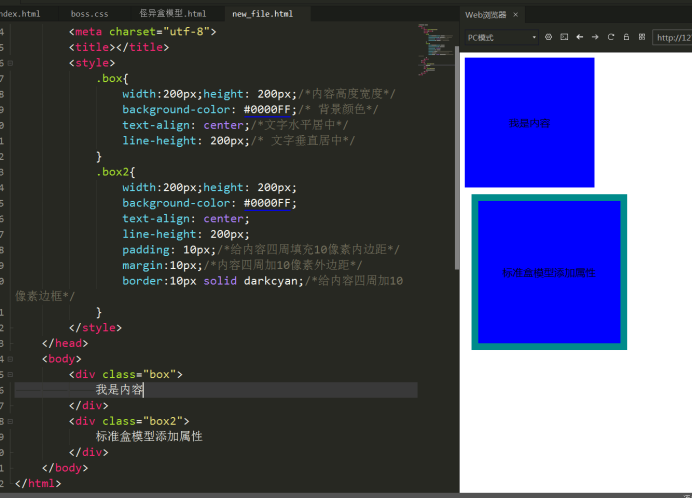Viewport: 692px width, 498px height.
Task: Click the closing </html> tag
Action: click(x=38, y=483)
